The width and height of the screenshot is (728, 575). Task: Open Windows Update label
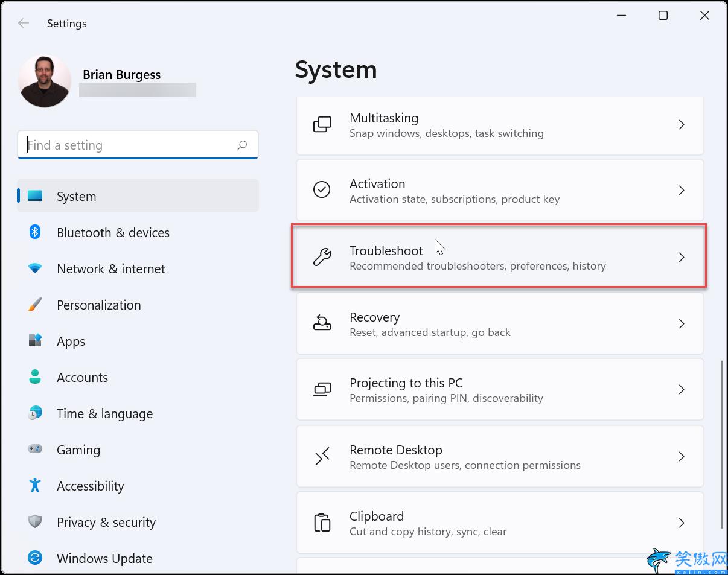(104, 559)
